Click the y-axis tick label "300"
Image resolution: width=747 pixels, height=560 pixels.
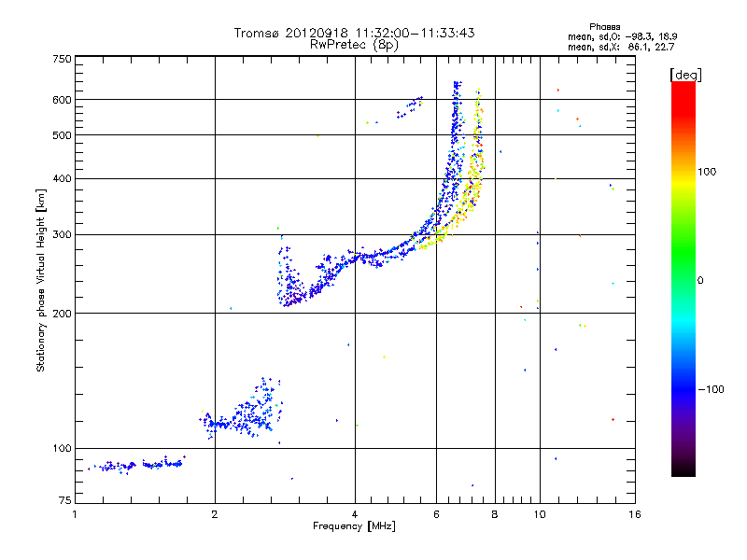point(62,234)
